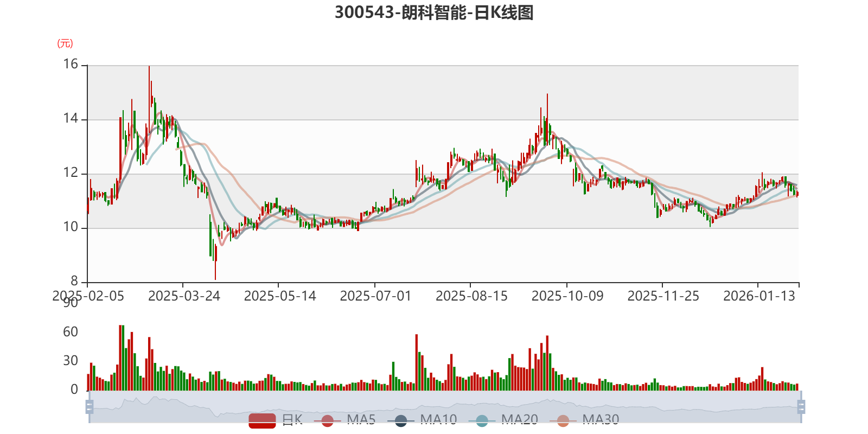Click the chart title 300543-朗科智能-日K线图
868x434 pixels.
(434, 12)
